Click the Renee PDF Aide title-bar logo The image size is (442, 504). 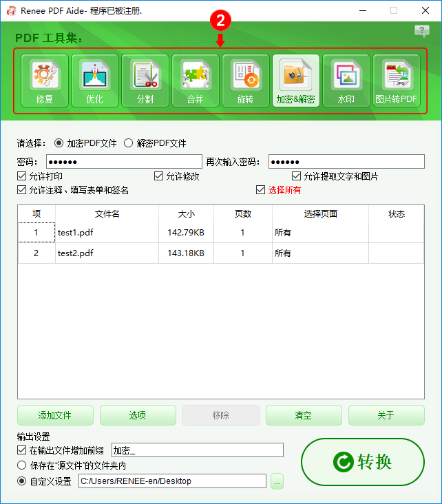point(11,10)
